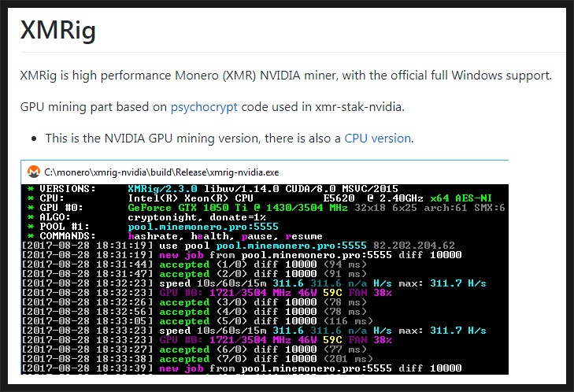Click the bullet point before NVIDIA GPU sentence

pyautogui.click(x=34, y=139)
